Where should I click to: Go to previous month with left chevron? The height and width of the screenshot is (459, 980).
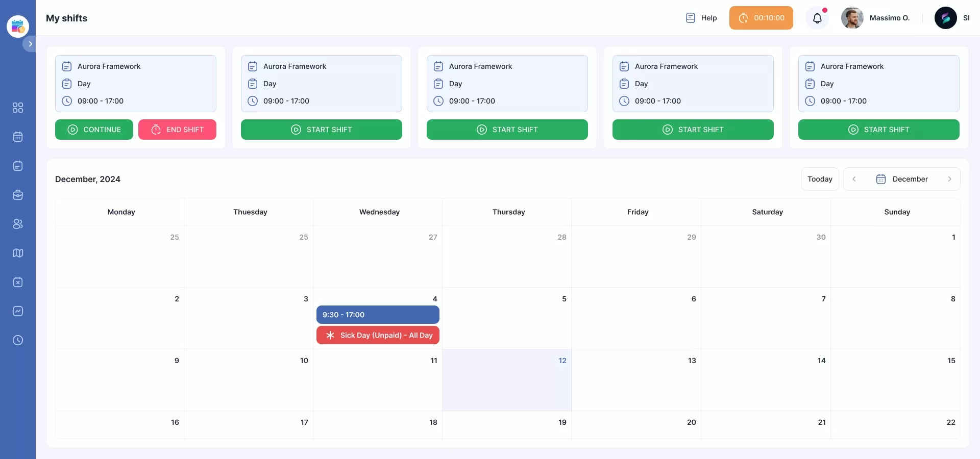coord(854,179)
